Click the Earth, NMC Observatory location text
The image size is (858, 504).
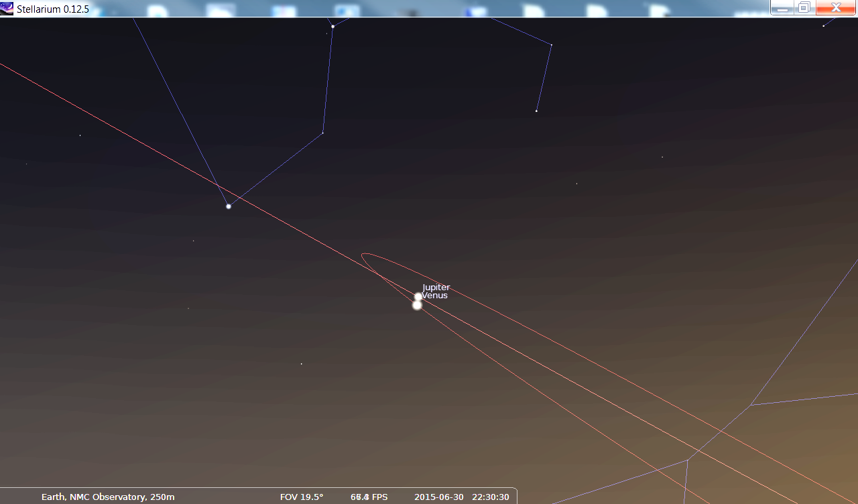click(x=108, y=497)
